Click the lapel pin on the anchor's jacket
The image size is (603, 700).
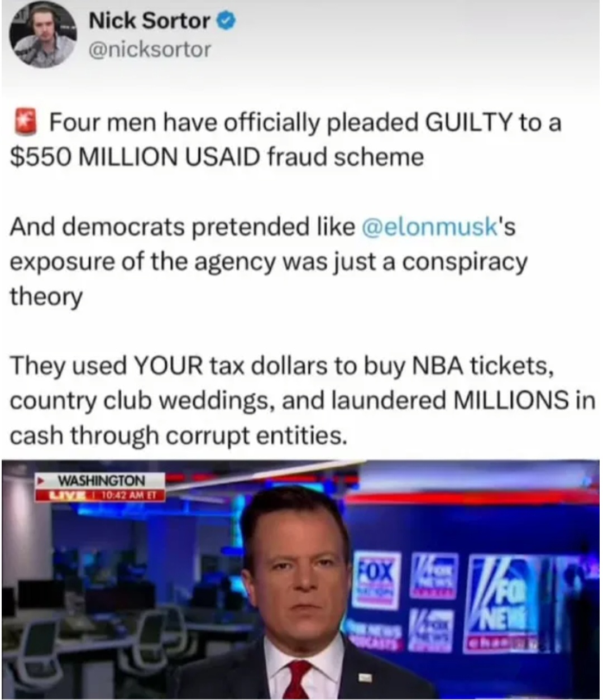(x=364, y=677)
